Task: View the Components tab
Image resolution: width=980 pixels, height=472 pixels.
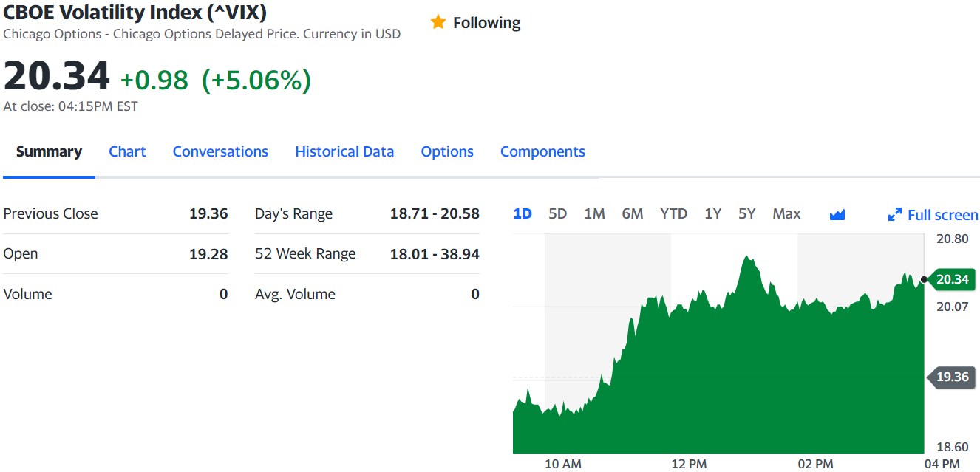Action: point(542,151)
